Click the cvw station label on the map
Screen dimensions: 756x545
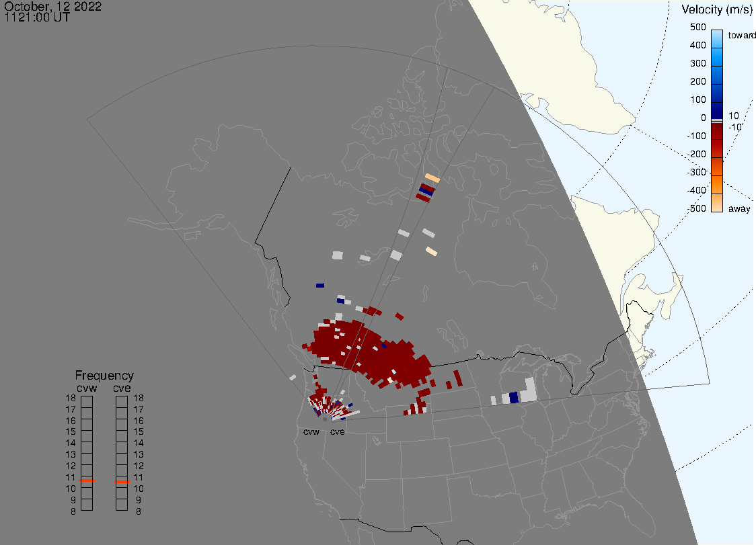click(x=311, y=431)
